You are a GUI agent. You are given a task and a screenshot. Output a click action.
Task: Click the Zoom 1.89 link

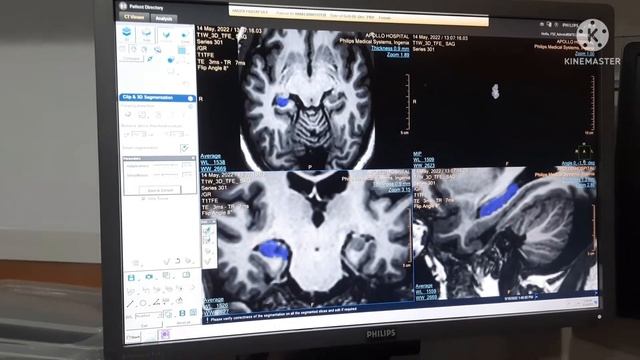pos(398,54)
